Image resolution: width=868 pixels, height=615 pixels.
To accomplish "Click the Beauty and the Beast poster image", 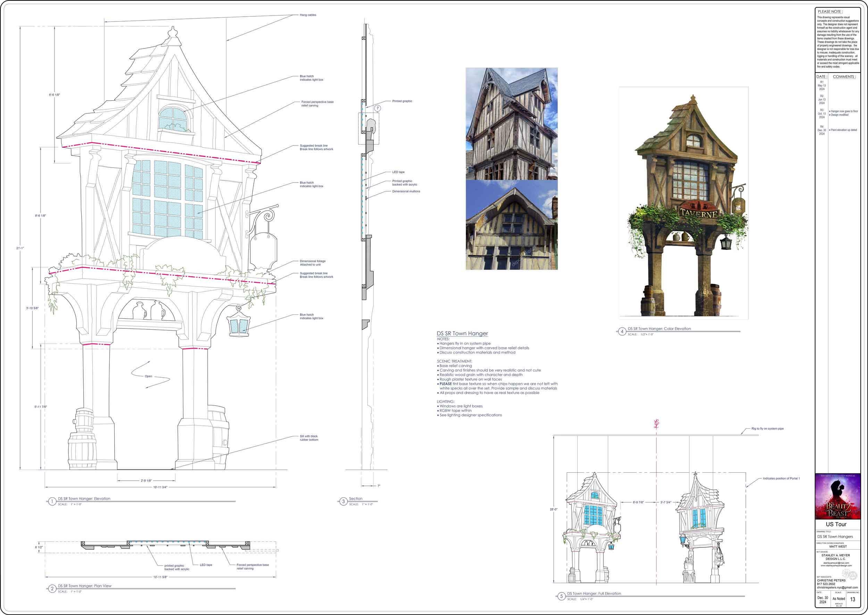I will pyautogui.click(x=838, y=496).
